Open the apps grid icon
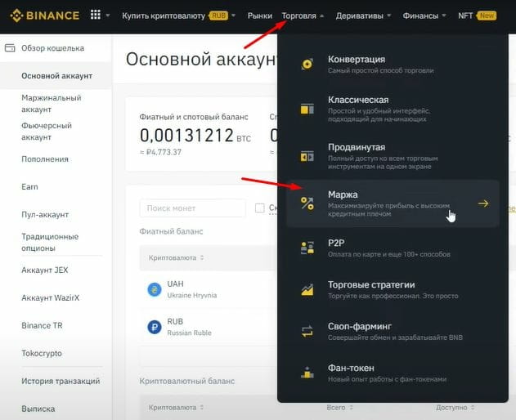This screenshot has width=516, height=420. click(96, 15)
